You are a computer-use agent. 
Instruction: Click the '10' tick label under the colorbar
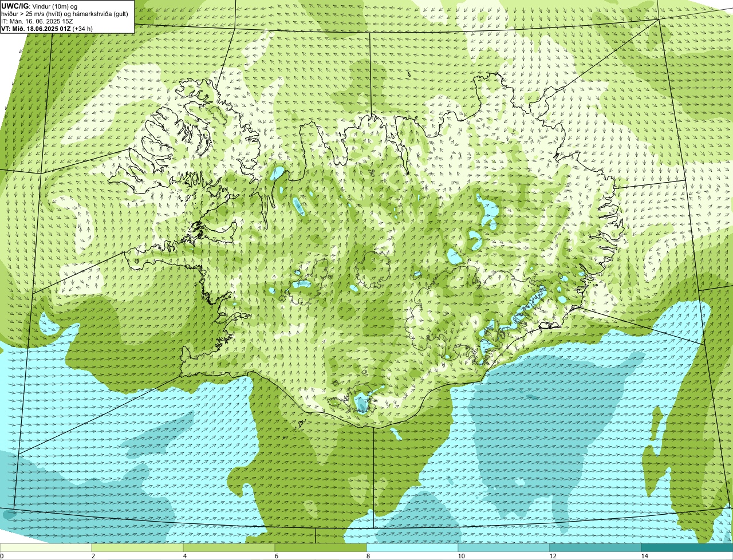point(461,556)
